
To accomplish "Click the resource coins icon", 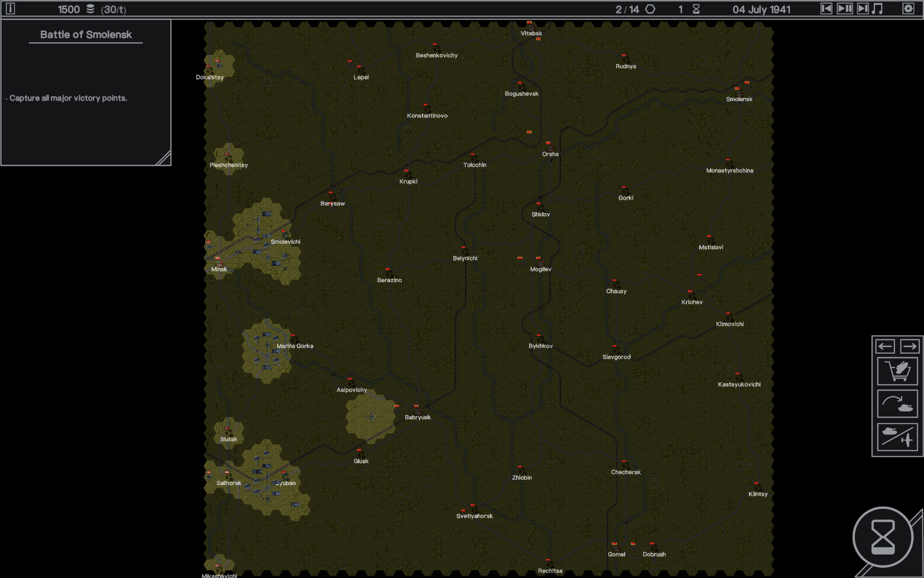I will pyautogui.click(x=90, y=9).
